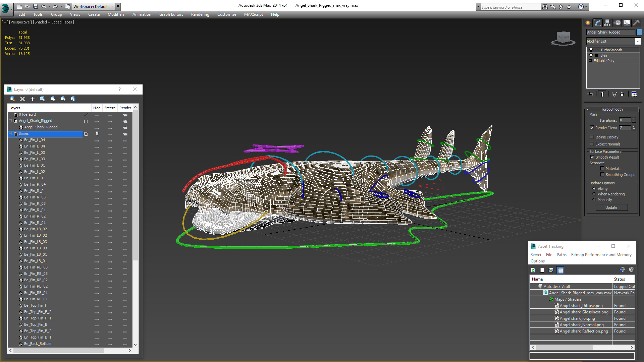Open the quick access toolbar customize arrow
This screenshot has height=362, width=644.
[118, 6]
